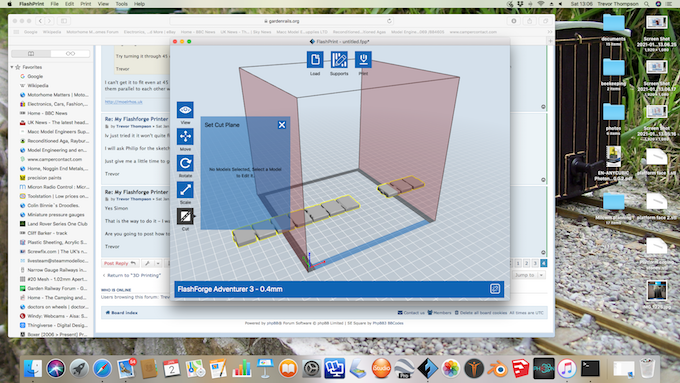
Task: Click Safari forward button
Action: tap(49, 21)
